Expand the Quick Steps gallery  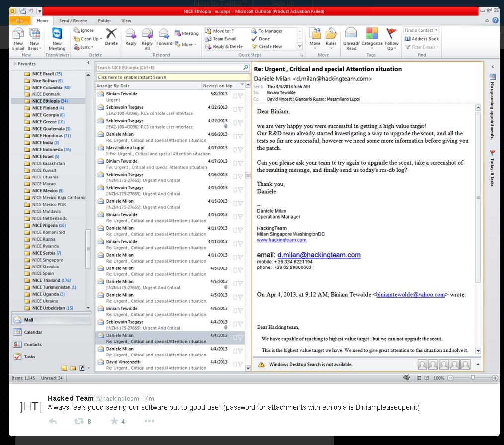click(300, 47)
